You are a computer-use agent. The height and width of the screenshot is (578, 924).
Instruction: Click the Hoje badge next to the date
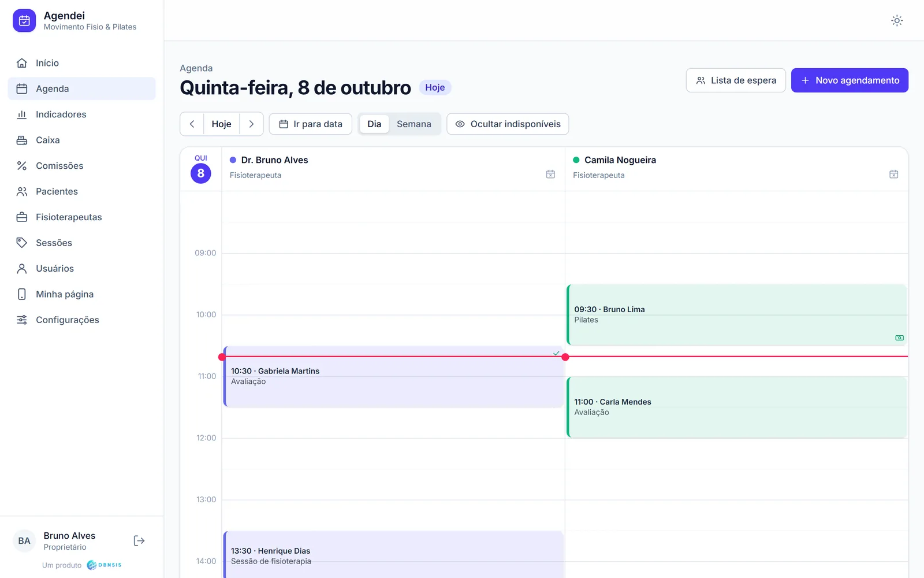click(435, 87)
